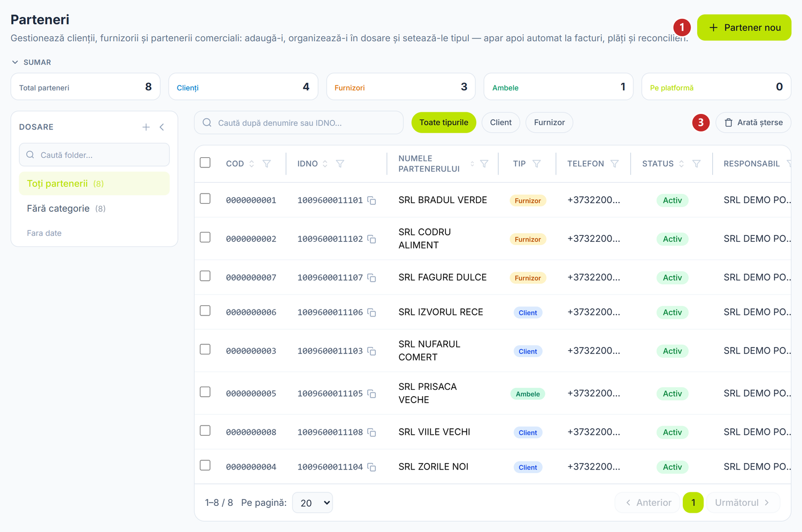Copy the IDNO 1009600011105 value
802x532 pixels.
[x=372, y=394]
